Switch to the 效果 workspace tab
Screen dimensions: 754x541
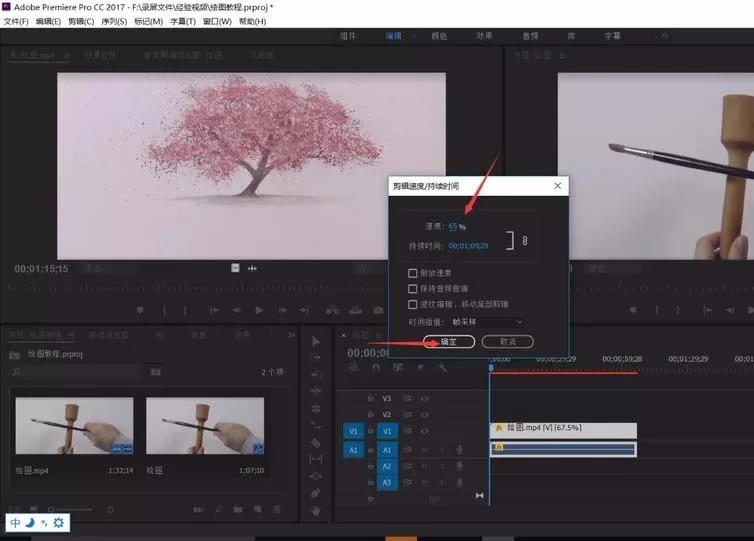pyautogui.click(x=484, y=36)
